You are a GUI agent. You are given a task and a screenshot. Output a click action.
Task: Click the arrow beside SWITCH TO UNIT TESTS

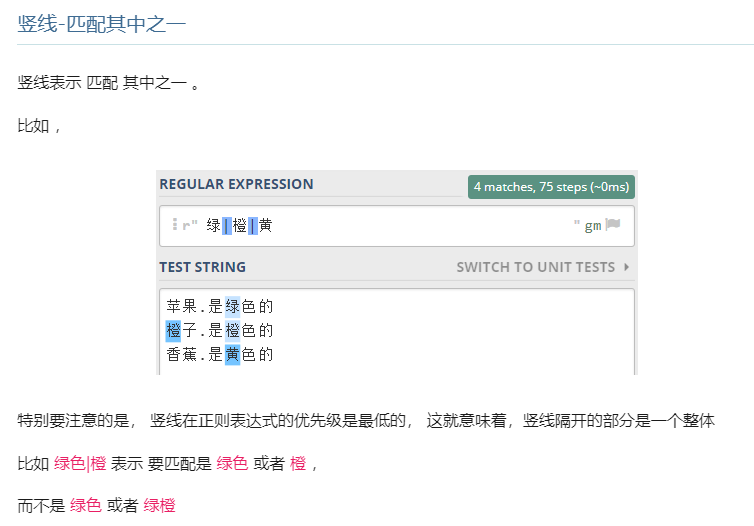click(626, 267)
